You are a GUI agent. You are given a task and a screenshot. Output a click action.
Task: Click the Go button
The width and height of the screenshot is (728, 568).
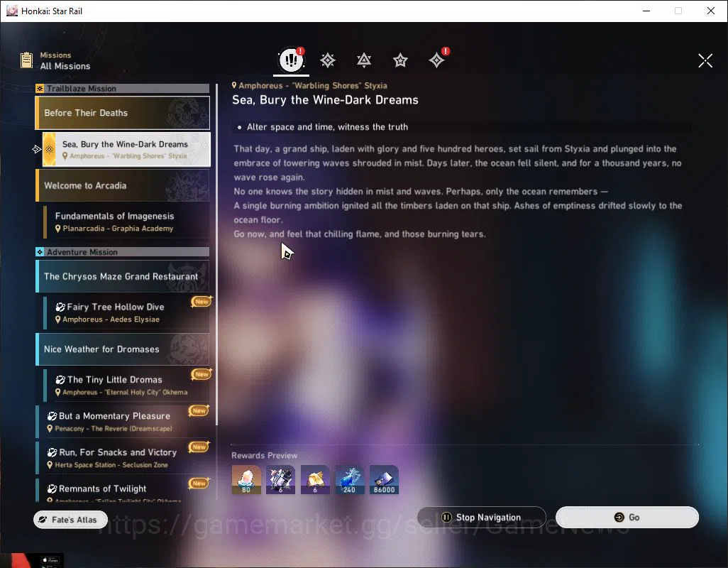pos(627,517)
